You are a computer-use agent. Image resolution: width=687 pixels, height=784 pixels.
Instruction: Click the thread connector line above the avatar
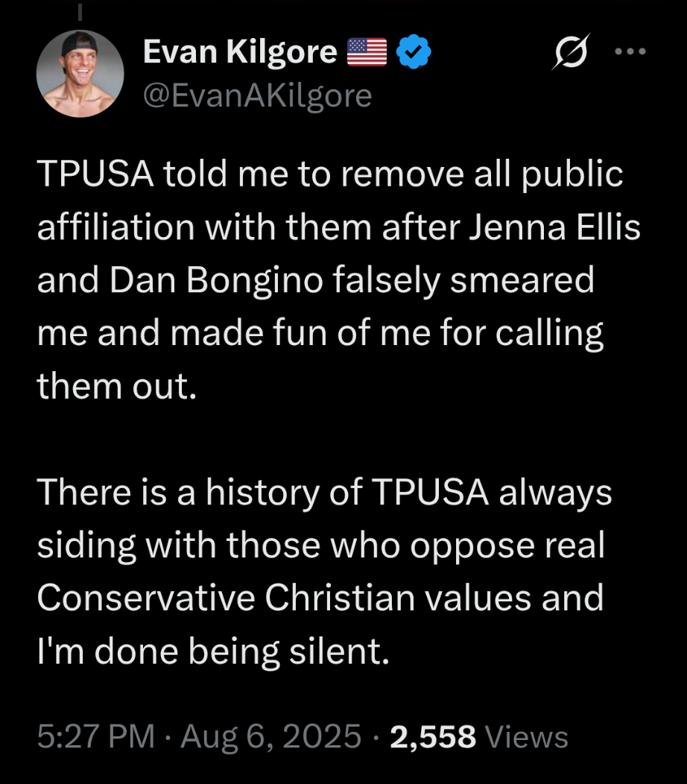pos(79,13)
